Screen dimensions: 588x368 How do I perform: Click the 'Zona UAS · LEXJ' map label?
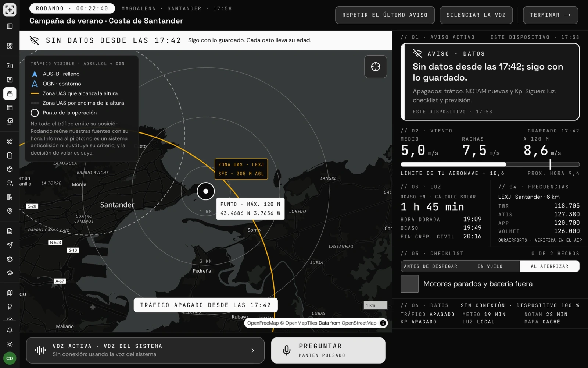coord(241,169)
